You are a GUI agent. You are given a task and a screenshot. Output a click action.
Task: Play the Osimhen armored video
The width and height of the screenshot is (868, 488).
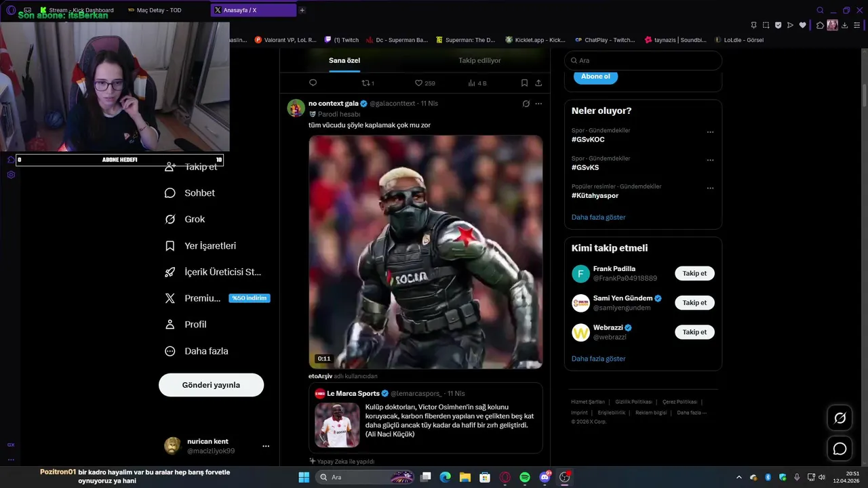pos(426,252)
